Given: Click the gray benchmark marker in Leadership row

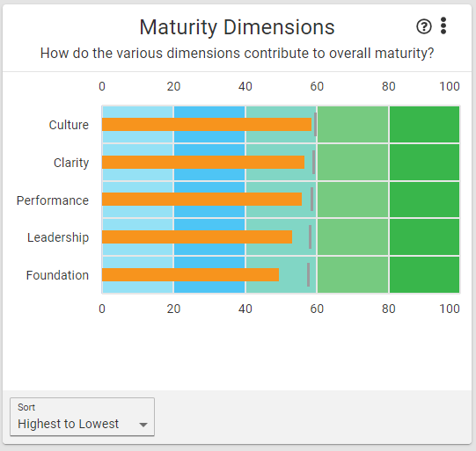Looking at the screenshot, I should pos(311,236).
